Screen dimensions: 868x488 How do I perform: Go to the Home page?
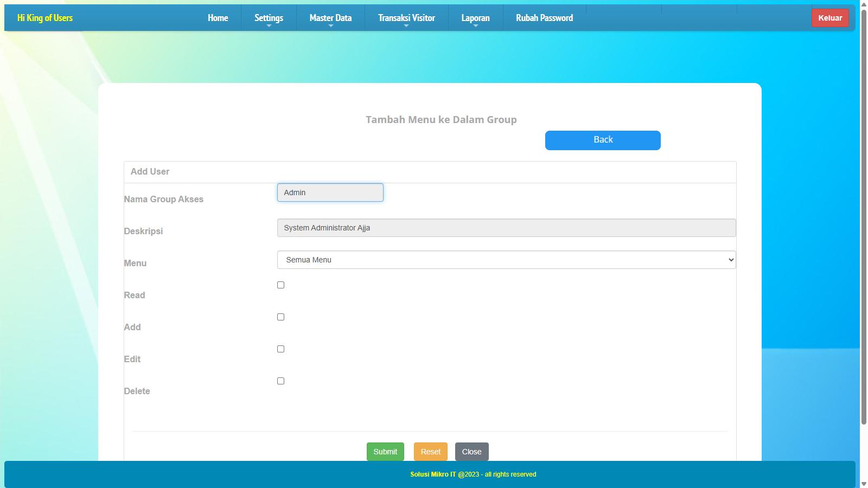click(218, 18)
